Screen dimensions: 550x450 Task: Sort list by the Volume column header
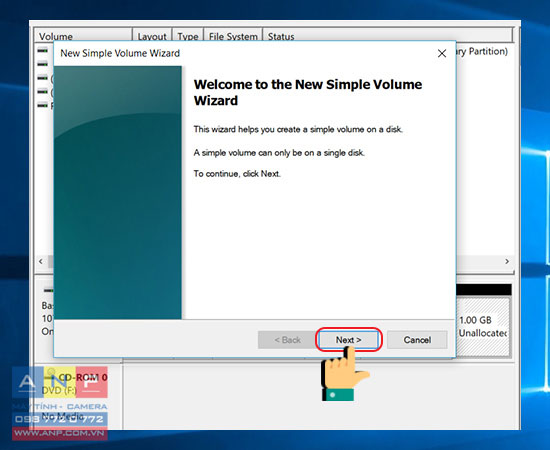click(x=83, y=36)
